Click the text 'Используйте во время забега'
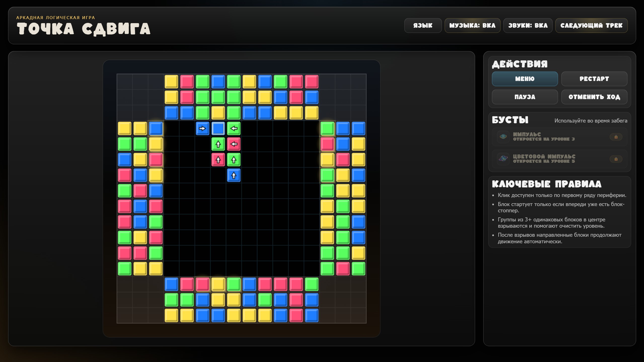Viewport: 644px width, 362px height. pyautogui.click(x=591, y=121)
